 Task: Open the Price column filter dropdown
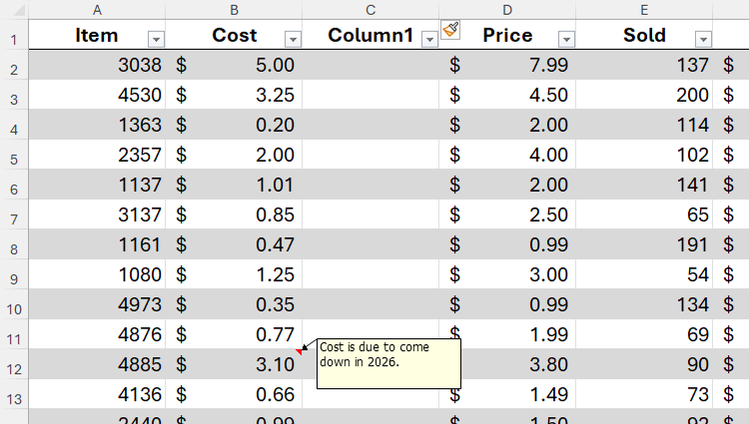click(566, 39)
